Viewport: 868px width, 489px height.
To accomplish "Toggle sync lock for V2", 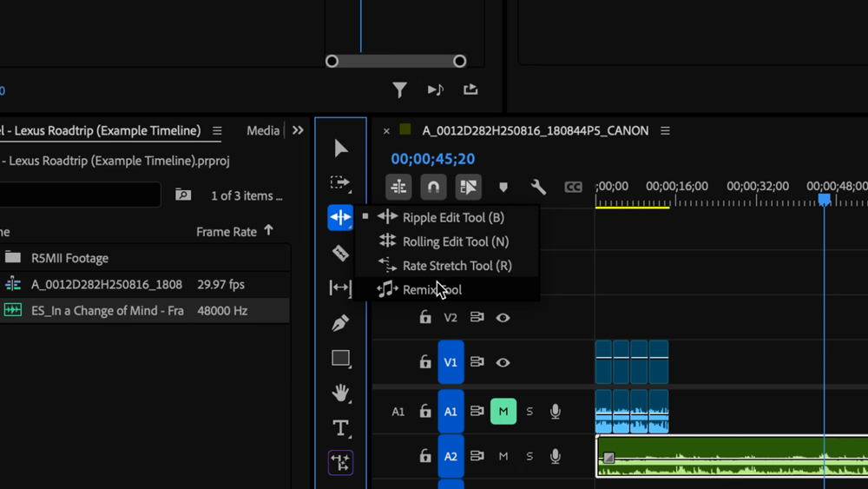I will 477,317.
